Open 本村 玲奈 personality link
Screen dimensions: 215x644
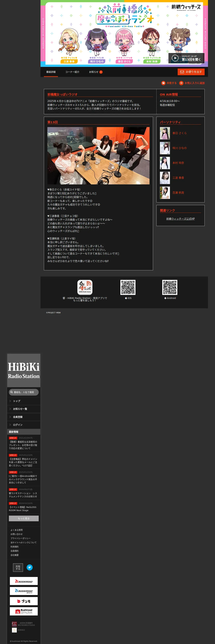tap(178, 163)
